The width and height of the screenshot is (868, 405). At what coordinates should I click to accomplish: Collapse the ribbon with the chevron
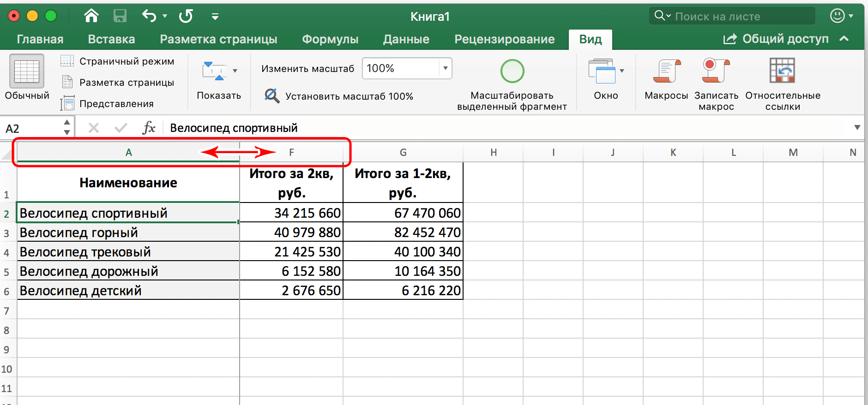844,39
